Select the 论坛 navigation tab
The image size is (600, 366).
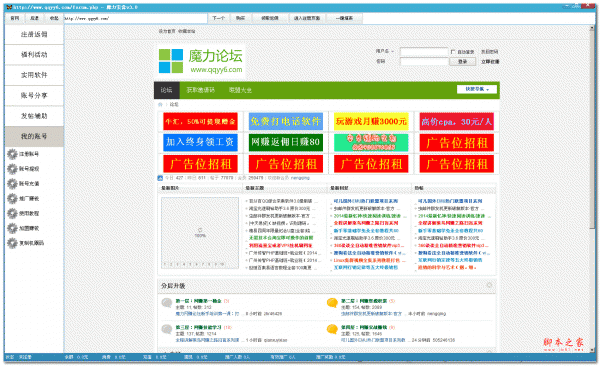point(166,90)
